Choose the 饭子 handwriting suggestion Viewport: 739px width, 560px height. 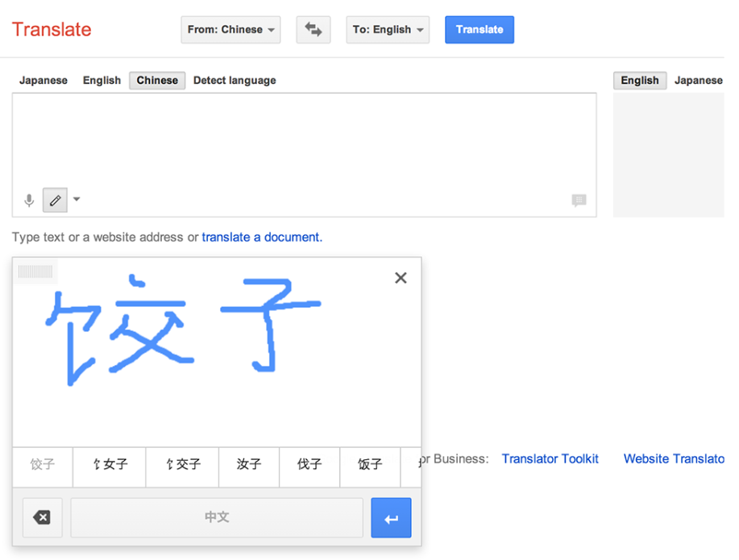pyautogui.click(x=370, y=464)
